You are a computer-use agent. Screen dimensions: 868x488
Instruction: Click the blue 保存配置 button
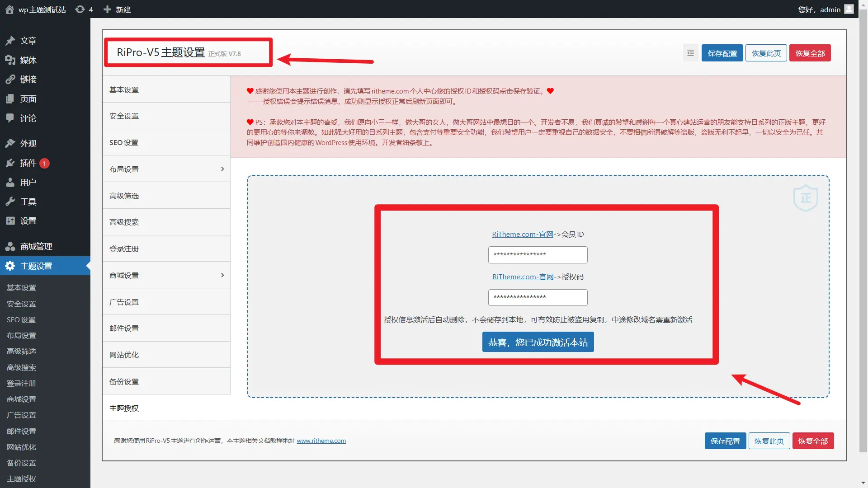tap(722, 53)
